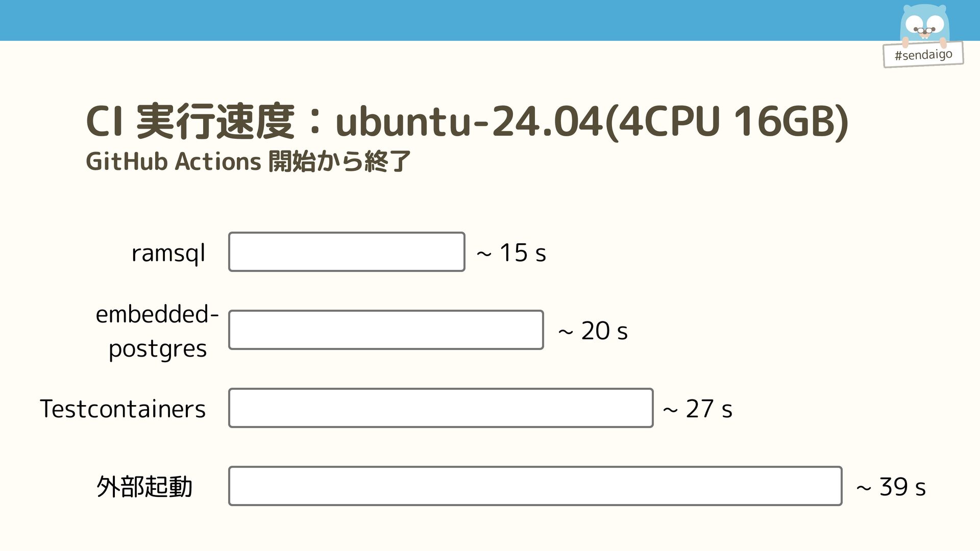Click the #sendaigo hashtag sign
The width and height of the screenshot is (980, 551).
(923, 55)
